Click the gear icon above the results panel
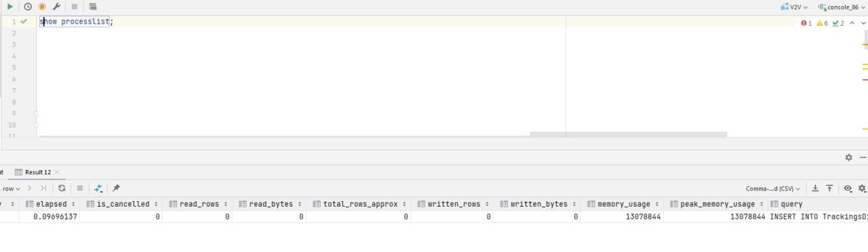Image resolution: width=868 pixels, height=252 pixels. 848,157
